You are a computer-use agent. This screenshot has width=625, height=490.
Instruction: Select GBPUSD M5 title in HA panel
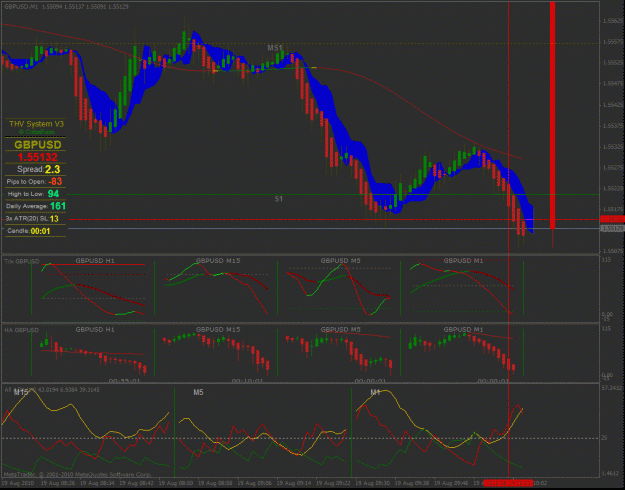tap(341, 330)
